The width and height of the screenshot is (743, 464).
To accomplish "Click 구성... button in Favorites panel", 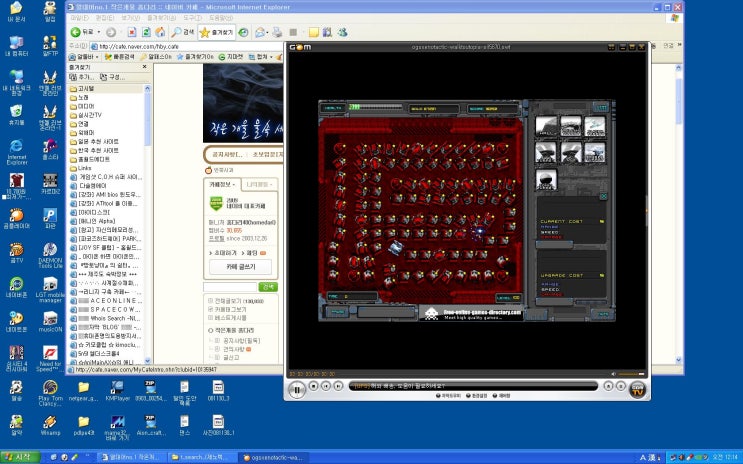I will pos(113,77).
